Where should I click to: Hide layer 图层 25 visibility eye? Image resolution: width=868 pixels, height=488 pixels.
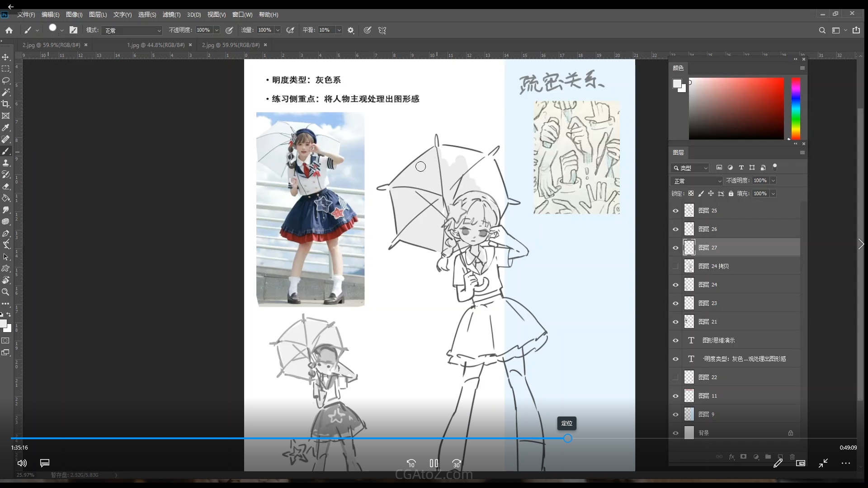[x=675, y=211]
